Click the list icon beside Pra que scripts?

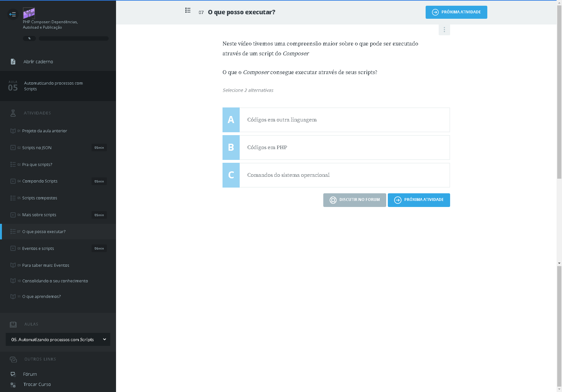tap(13, 164)
